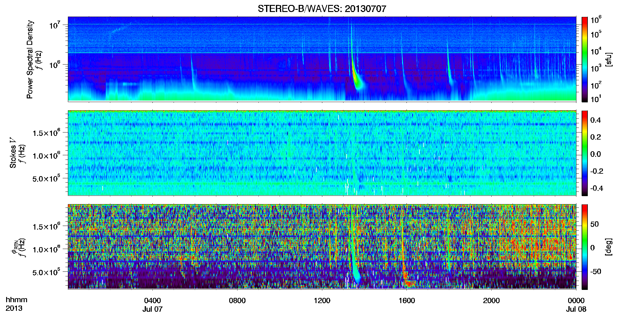
Task: Click the 0000 time tick label
Action: click(576, 301)
